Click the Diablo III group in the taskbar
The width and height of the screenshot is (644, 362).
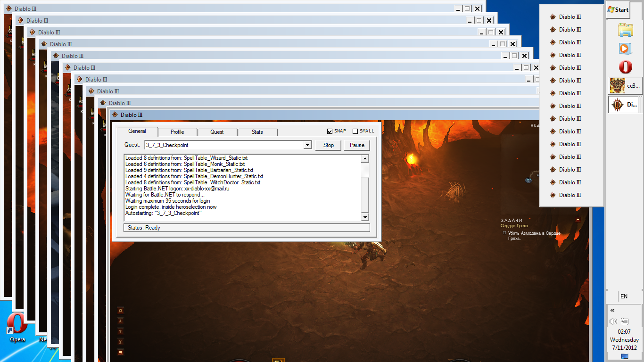pyautogui.click(x=625, y=105)
